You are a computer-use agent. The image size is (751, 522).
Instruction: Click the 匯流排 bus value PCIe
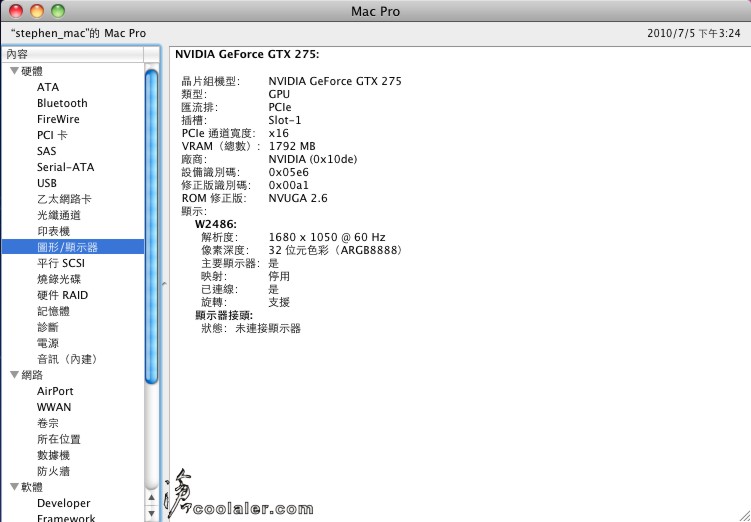pyautogui.click(x=280, y=107)
